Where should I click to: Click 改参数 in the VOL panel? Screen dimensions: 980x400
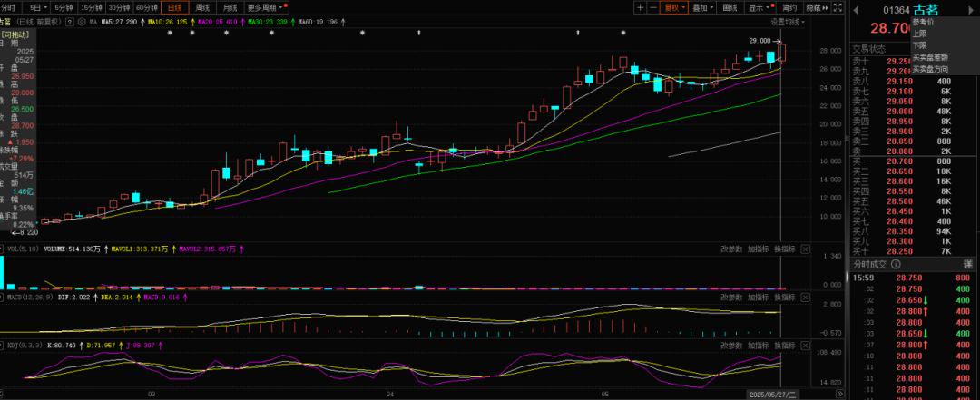click(731, 249)
